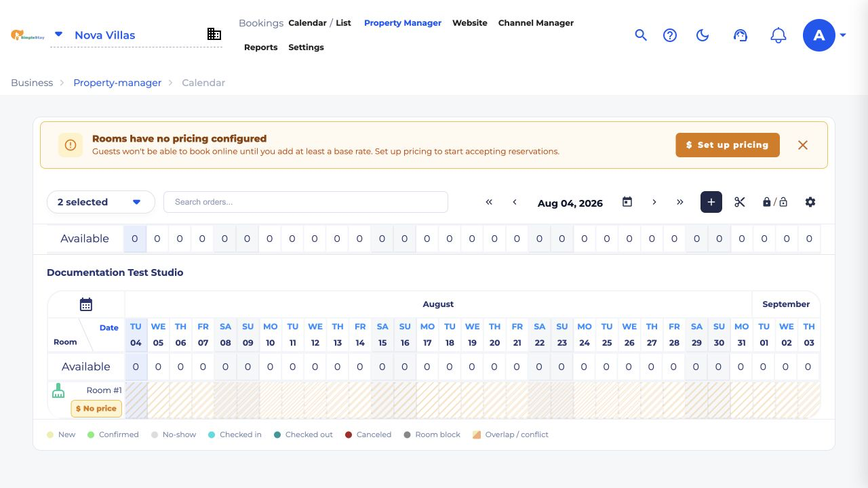Click the August month header
The height and width of the screenshot is (488, 868).
pyautogui.click(x=438, y=304)
